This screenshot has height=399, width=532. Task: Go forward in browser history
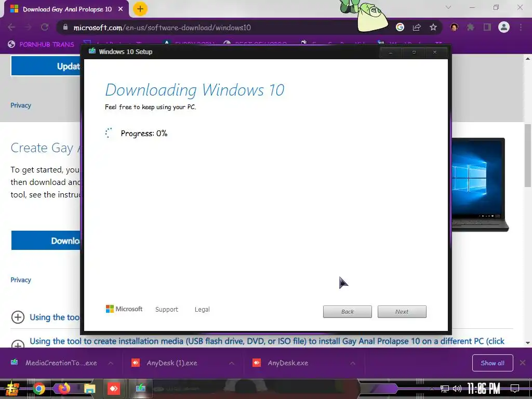(x=28, y=27)
